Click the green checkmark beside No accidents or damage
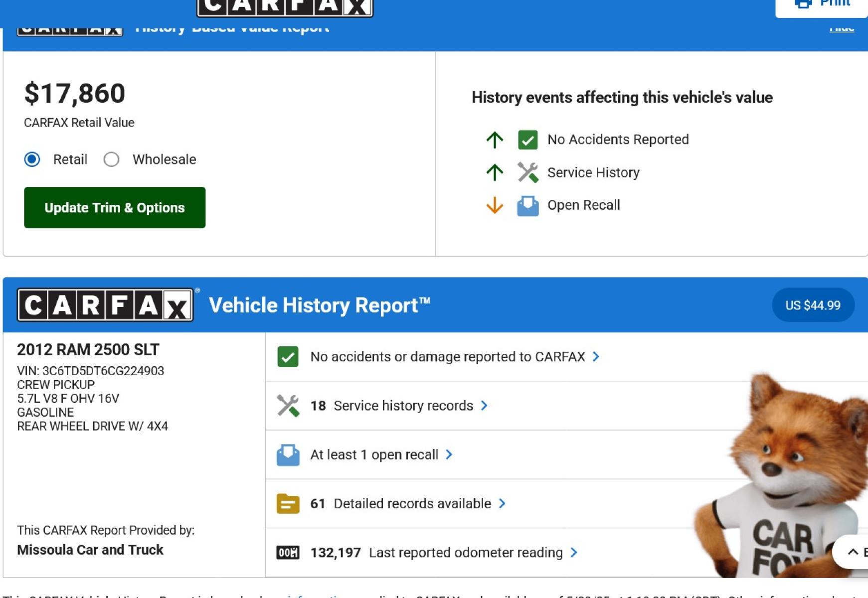The height and width of the screenshot is (598, 868). (x=288, y=357)
